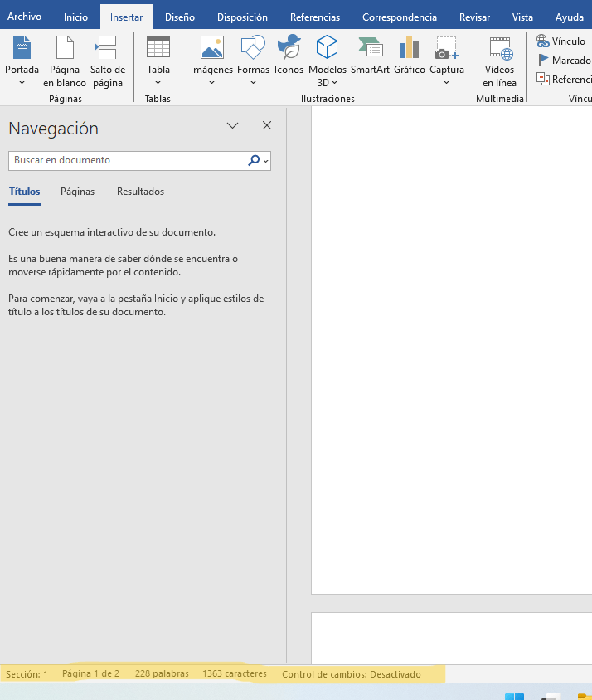This screenshot has width=592, height=700.
Task: Select the Páginas navigation tab
Action: click(x=77, y=192)
